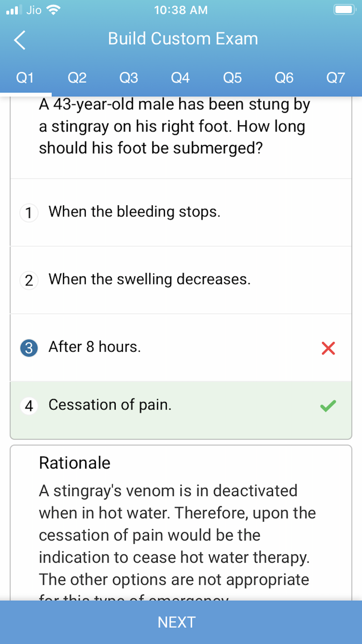This screenshot has width=362, height=644.
Task: Choose answer "When the bleeding stops."
Action: pos(135,212)
